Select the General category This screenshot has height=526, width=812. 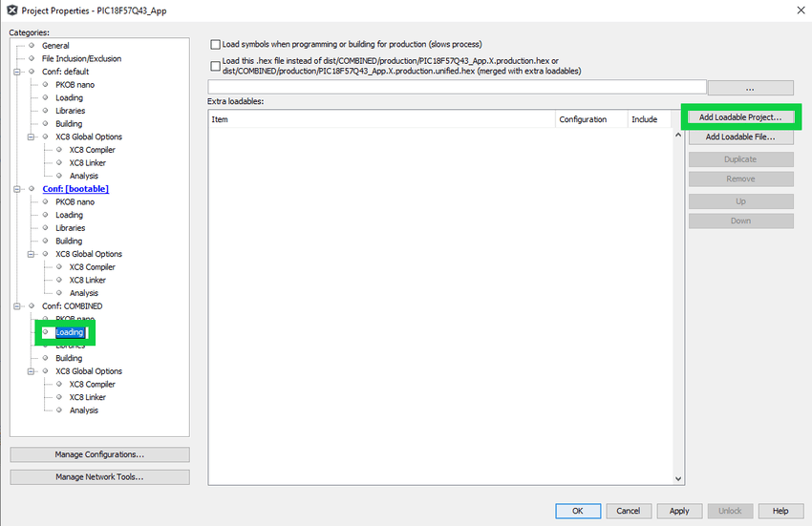point(54,46)
